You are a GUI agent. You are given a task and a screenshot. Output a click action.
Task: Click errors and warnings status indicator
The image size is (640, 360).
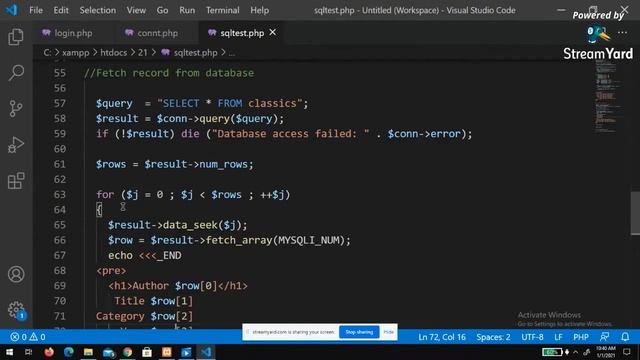[28, 337]
